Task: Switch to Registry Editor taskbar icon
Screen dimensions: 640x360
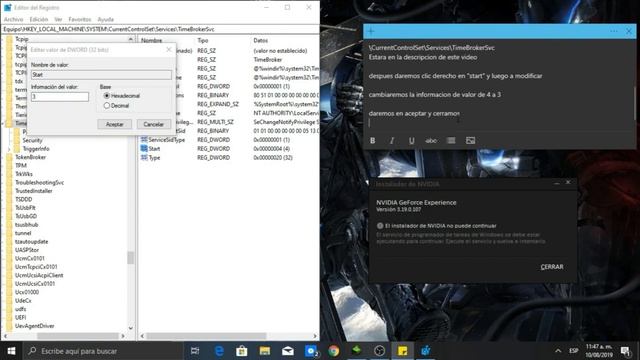Action: click(425, 351)
